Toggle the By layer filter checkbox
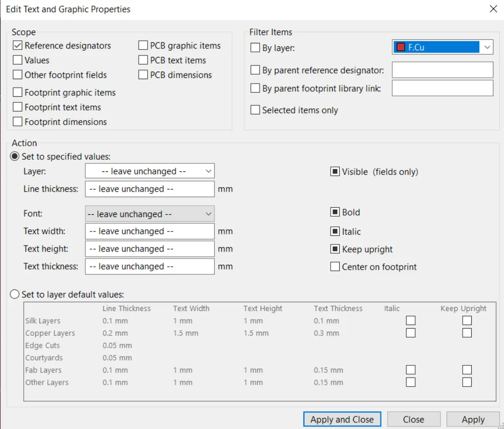This screenshot has width=504, height=429. point(256,48)
